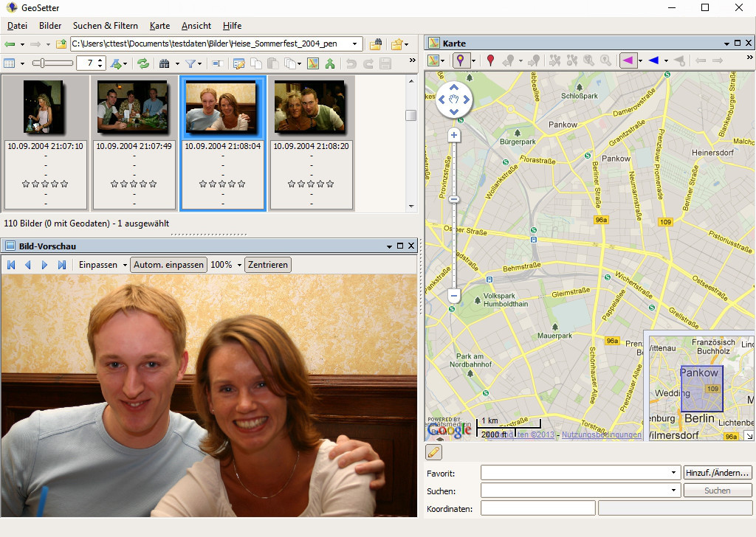Image resolution: width=756 pixels, height=537 pixels.
Task: Open the Karte menu
Action: coord(159,26)
